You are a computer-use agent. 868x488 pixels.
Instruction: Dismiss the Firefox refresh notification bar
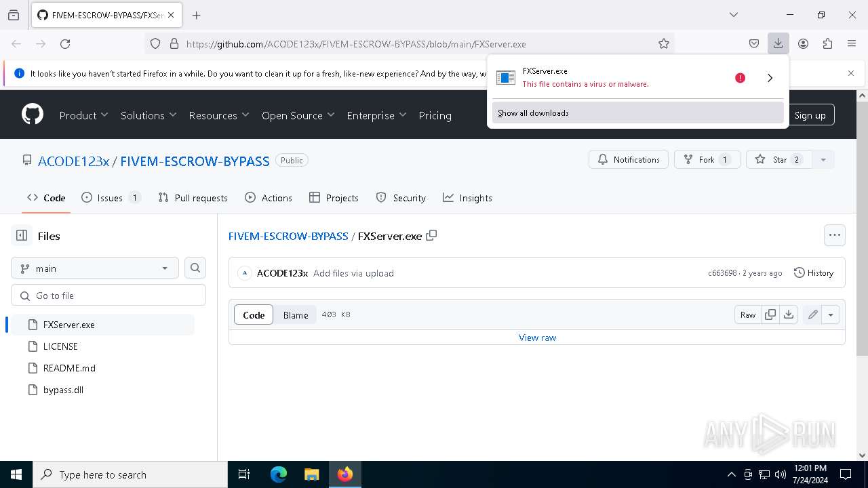851,73
